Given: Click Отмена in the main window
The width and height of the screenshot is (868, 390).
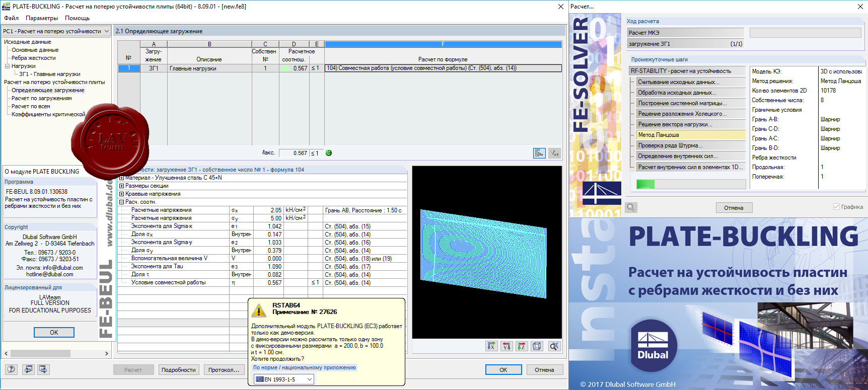Looking at the screenshot, I should coord(544,370).
